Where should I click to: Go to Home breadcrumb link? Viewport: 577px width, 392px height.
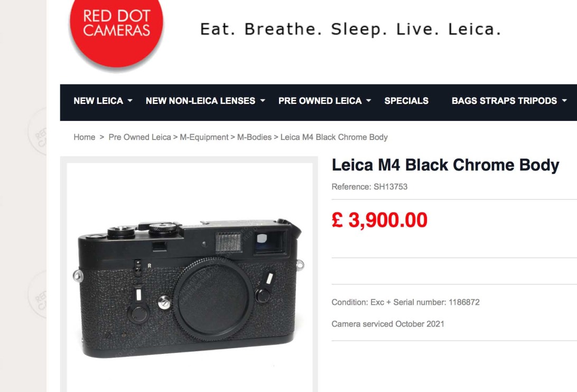tap(84, 137)
